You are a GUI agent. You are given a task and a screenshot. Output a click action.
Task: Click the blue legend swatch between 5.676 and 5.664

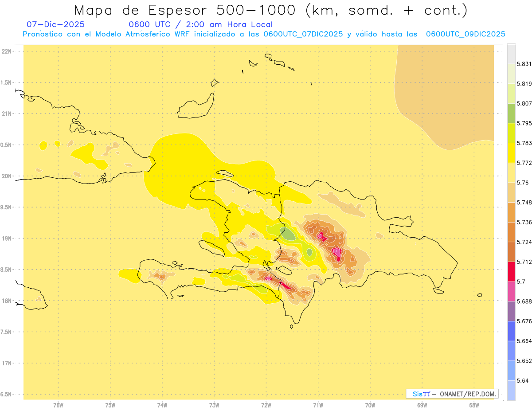pos(511,331)
